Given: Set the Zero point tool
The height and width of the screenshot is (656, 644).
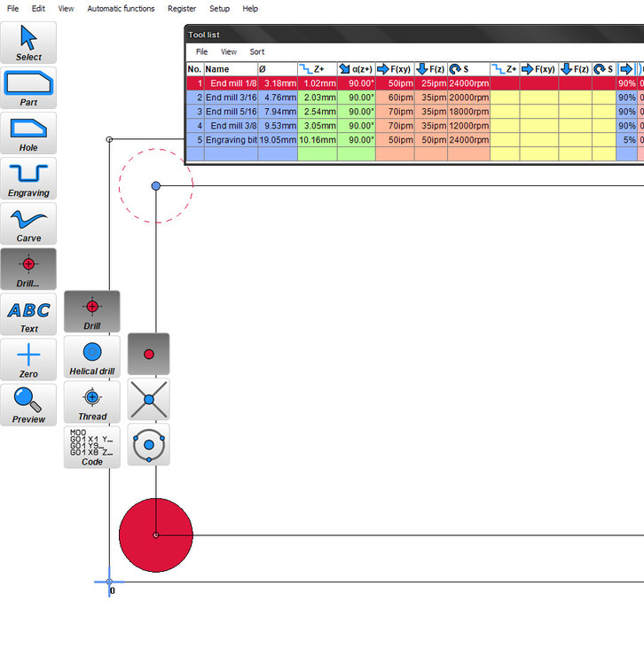Looking at the screenshot, I should pos(28,359).
